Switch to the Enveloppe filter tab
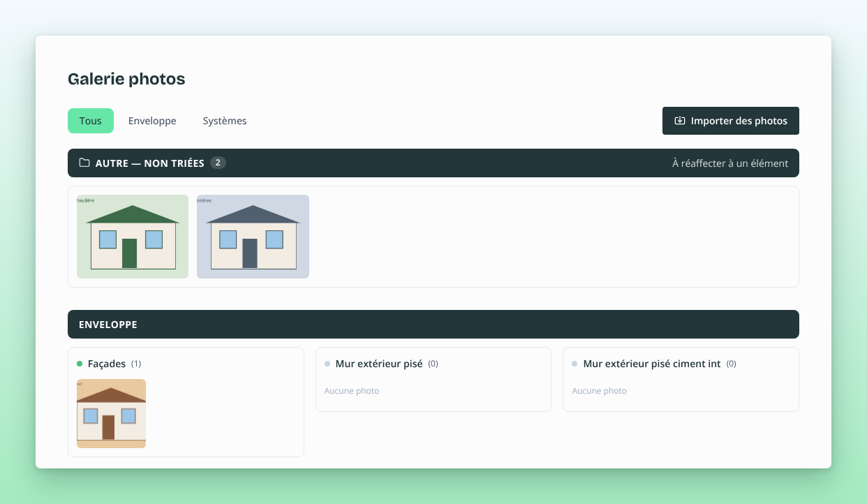Viewport: 867px width, 504px height. click(x=152, y=121)
